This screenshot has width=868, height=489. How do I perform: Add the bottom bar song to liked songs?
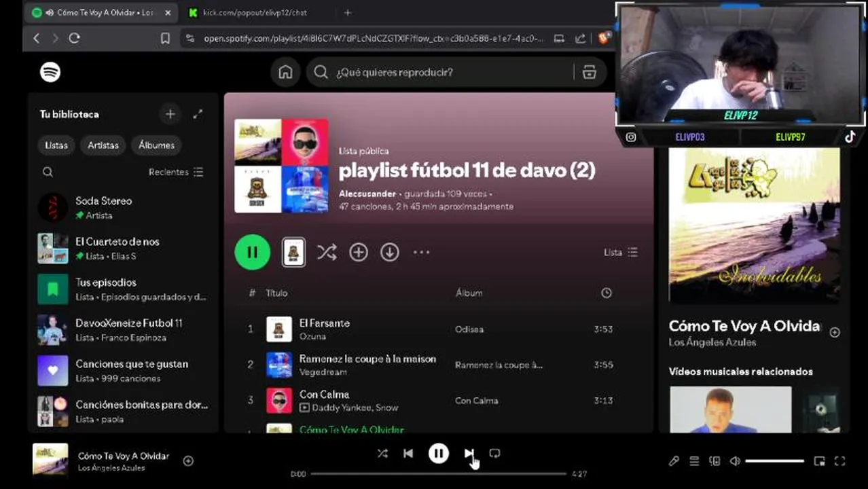click(x=188, y=461)
